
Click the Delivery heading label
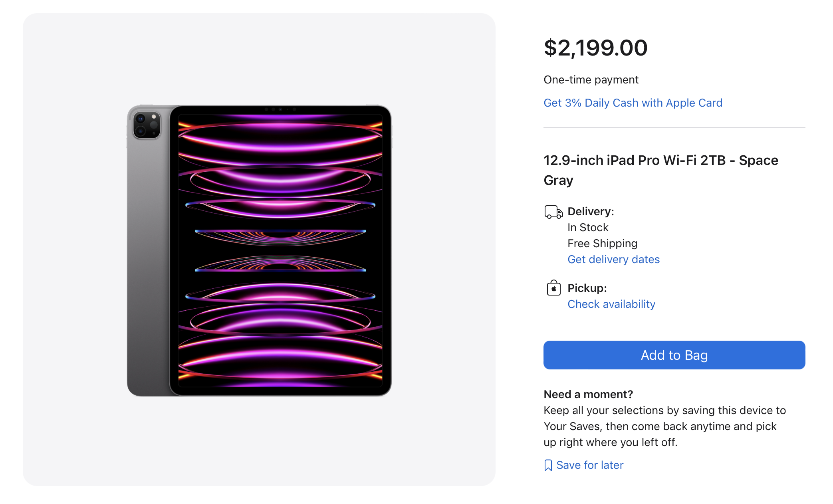click(x=590, y=211)
